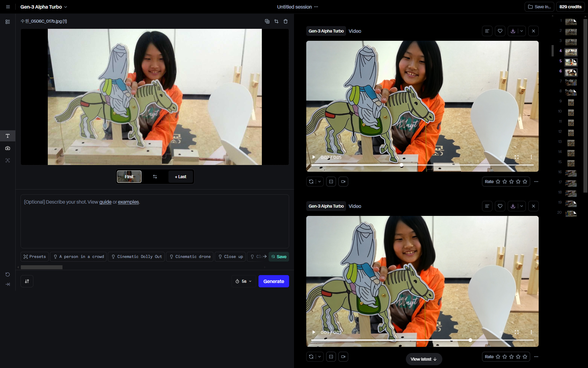588x368 pixels.
Task: Expand download options arrow on first video
Action: (x=522, y=31)
